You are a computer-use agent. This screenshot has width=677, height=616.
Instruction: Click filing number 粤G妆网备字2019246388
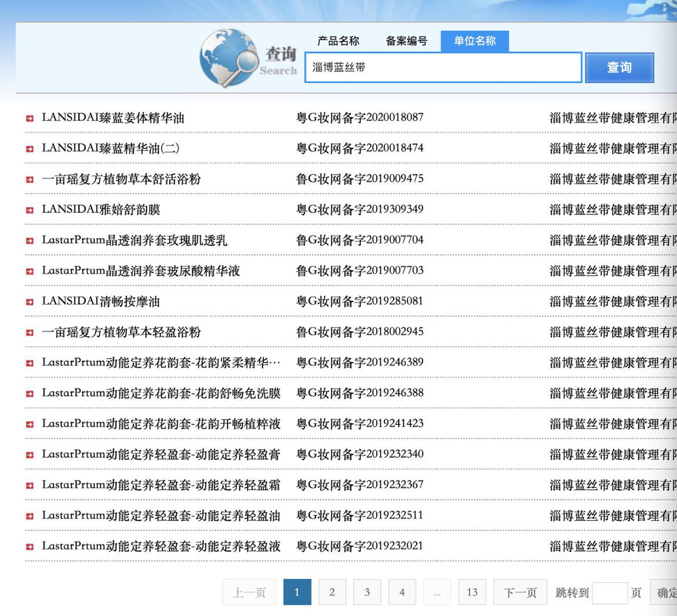click(360, 394)
